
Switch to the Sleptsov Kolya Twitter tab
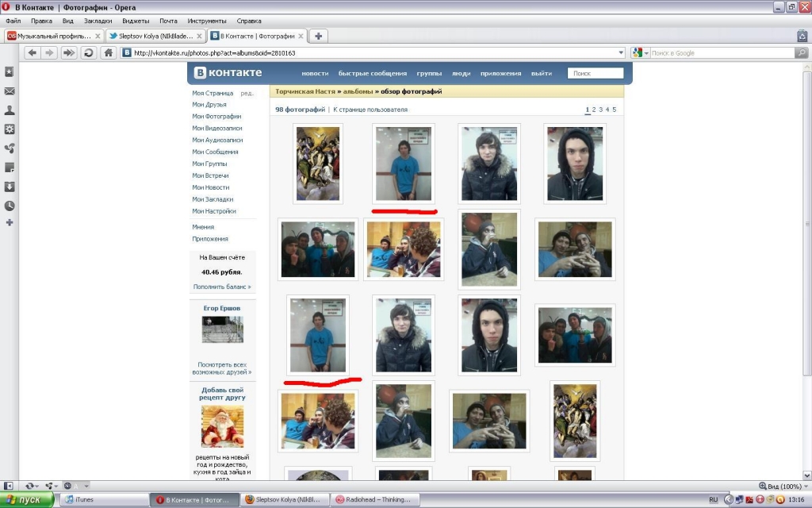155,36
